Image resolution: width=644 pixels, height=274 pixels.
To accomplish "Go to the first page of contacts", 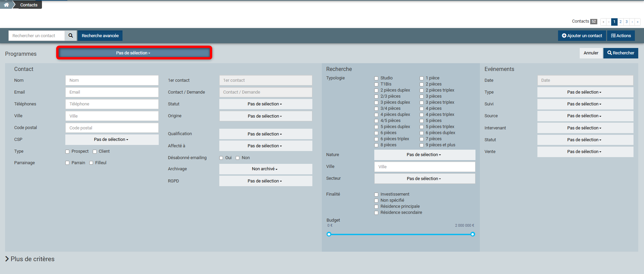I will pyautogui.click(x=603, y=22).
